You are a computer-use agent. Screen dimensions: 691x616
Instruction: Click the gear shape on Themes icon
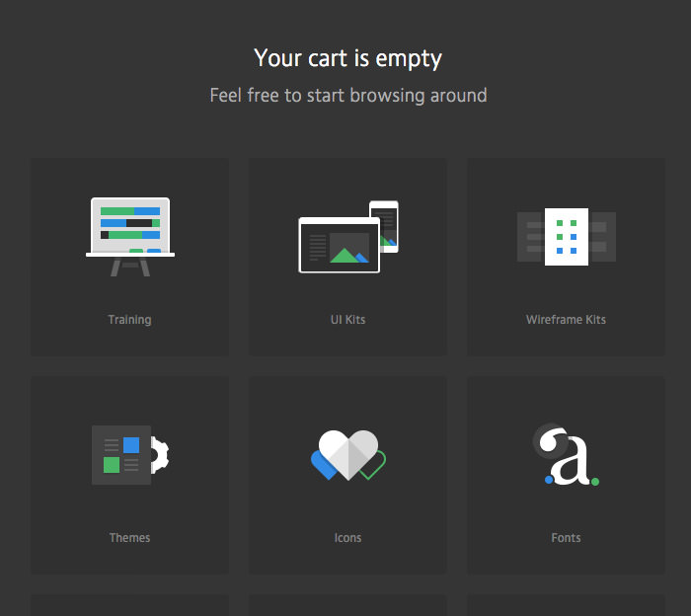coord(161,454)
